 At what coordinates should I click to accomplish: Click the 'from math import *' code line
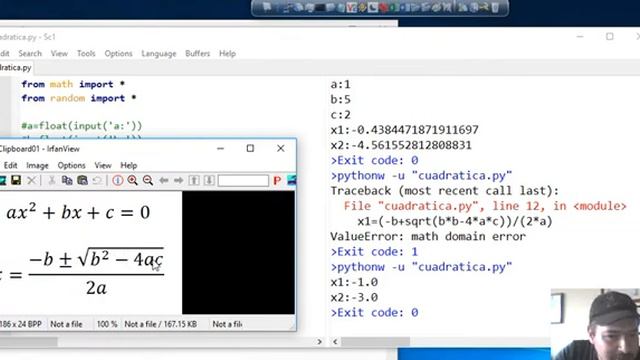pos(73,84)
